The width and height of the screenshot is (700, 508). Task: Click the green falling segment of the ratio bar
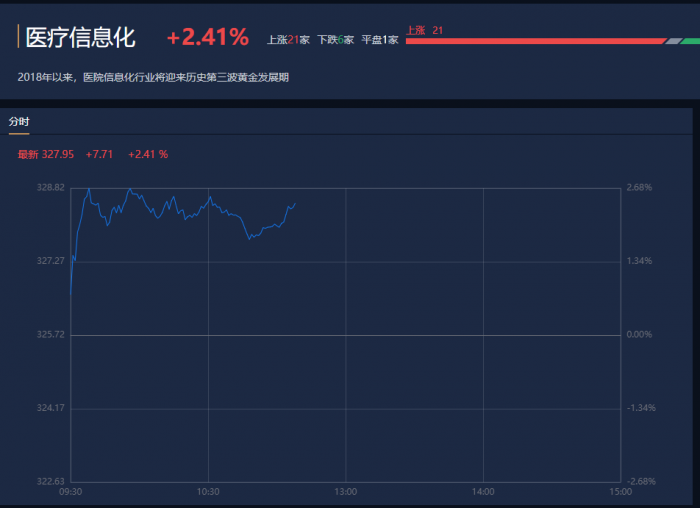tap(691, 41)
